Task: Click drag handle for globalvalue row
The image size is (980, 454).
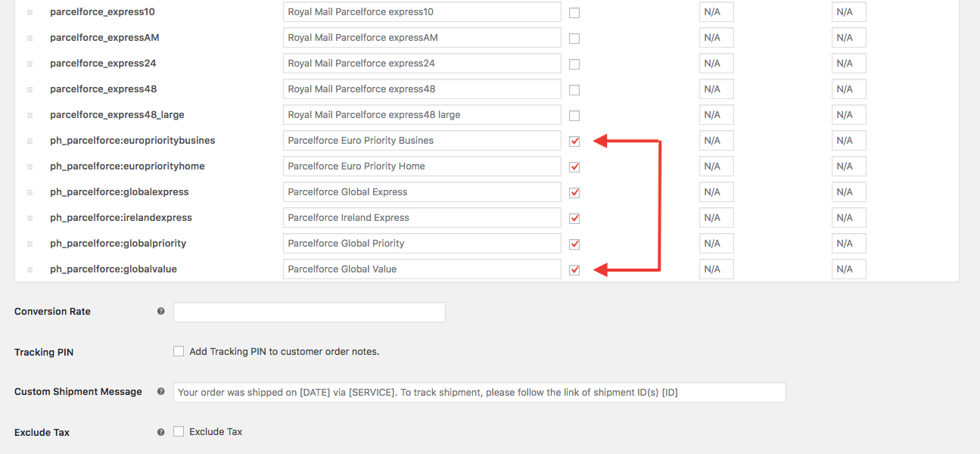Action: click(30, 270)
